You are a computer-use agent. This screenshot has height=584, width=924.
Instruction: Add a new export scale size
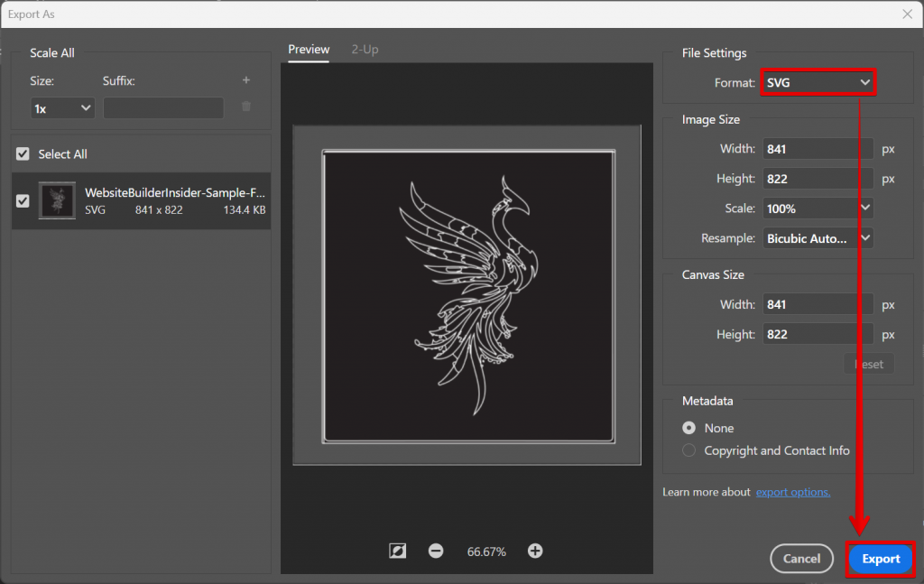click(x=245, y=80)
